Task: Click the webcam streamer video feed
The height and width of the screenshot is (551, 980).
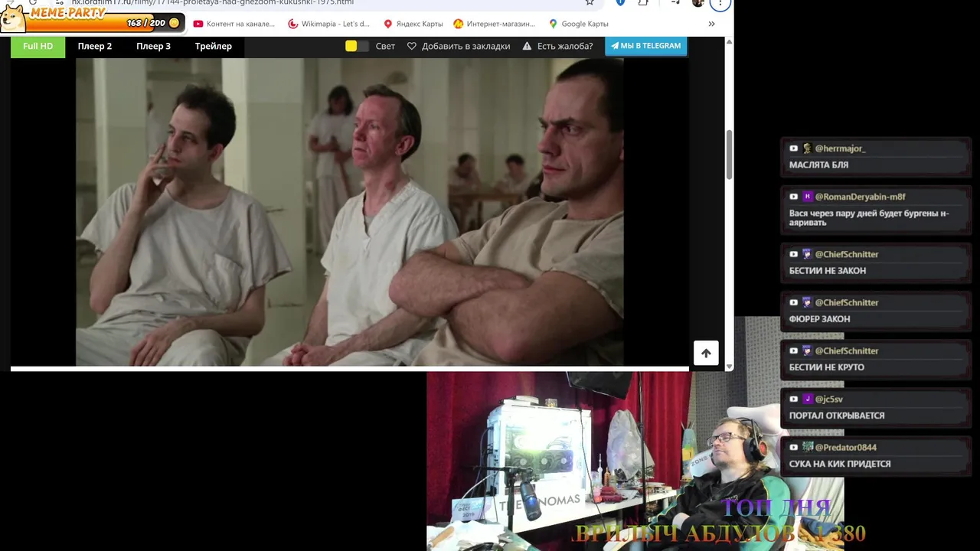Action: click(635, 461)
